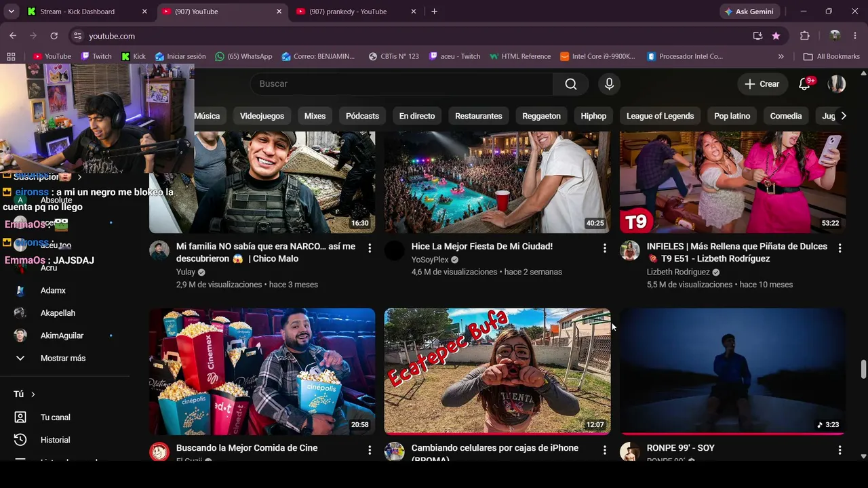Image resolution: width=868 pixels, height=488 pixels.
Task: Open Tu canal sidebar icon
Action: tap(20, 418)
